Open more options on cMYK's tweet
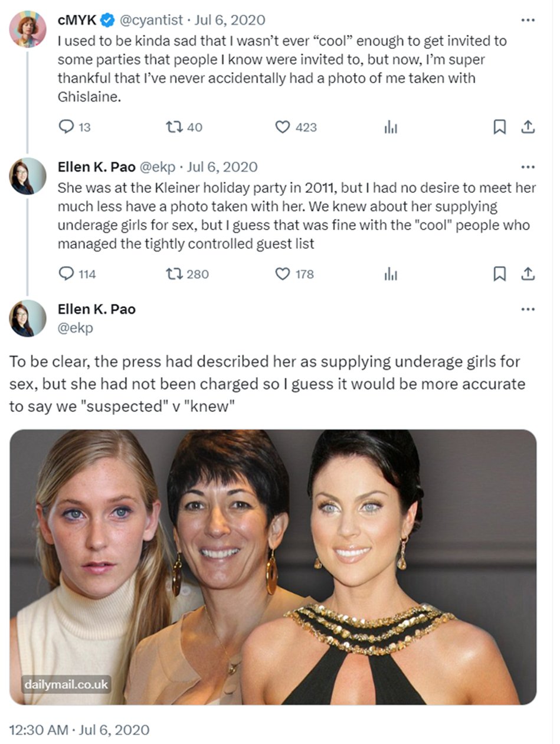The width and height of the screenshot is (560, 744). coord(528,20)
